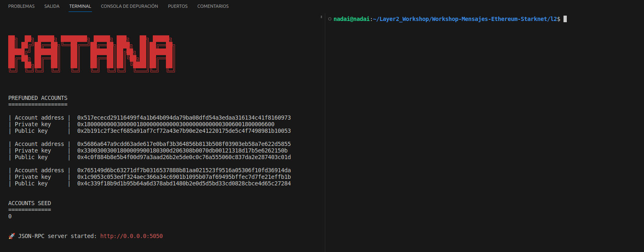
Task: Click the left terminal's scrollbar thumb
Action: (321, 17)
